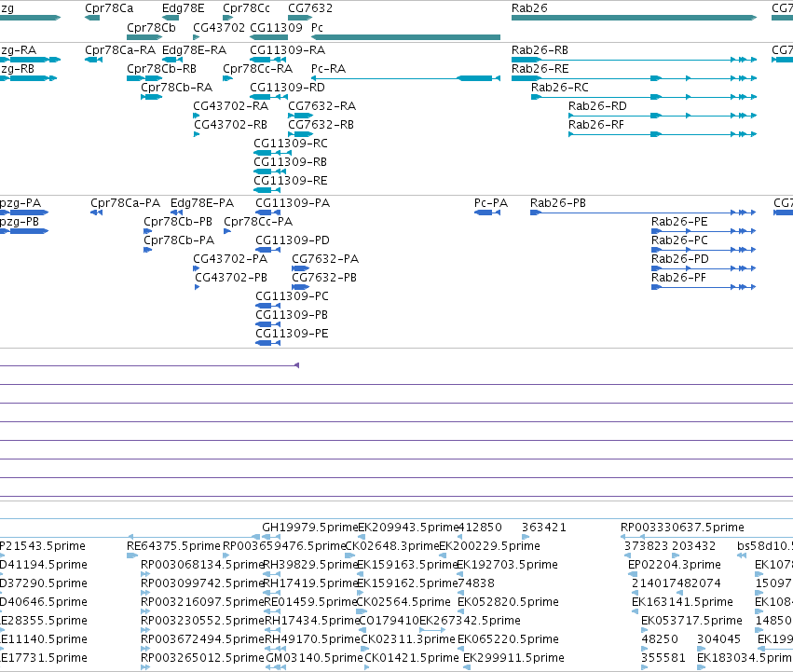
Task: Select the Rab26-PD protein label
Action: (679, 259)
